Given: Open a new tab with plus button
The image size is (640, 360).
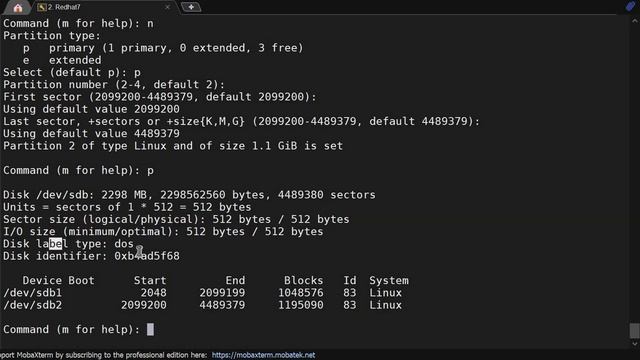Looking at the screenshot, I should (x=191, y=7).
